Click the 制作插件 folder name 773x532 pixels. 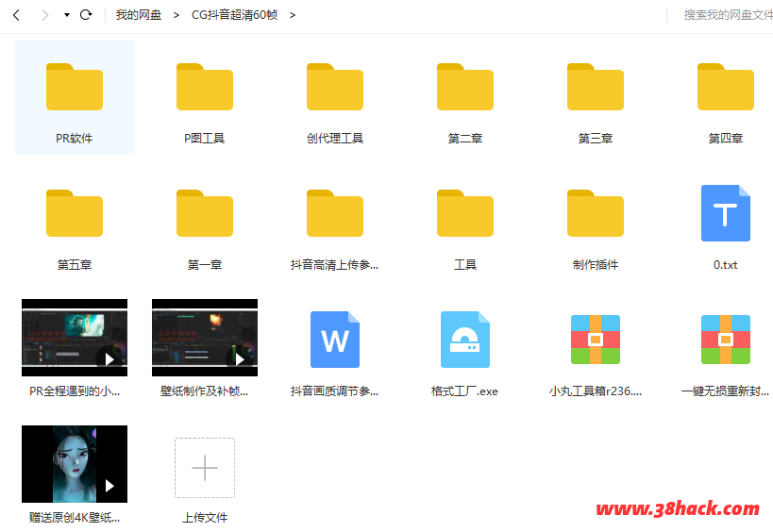click(x=595, y=264)
